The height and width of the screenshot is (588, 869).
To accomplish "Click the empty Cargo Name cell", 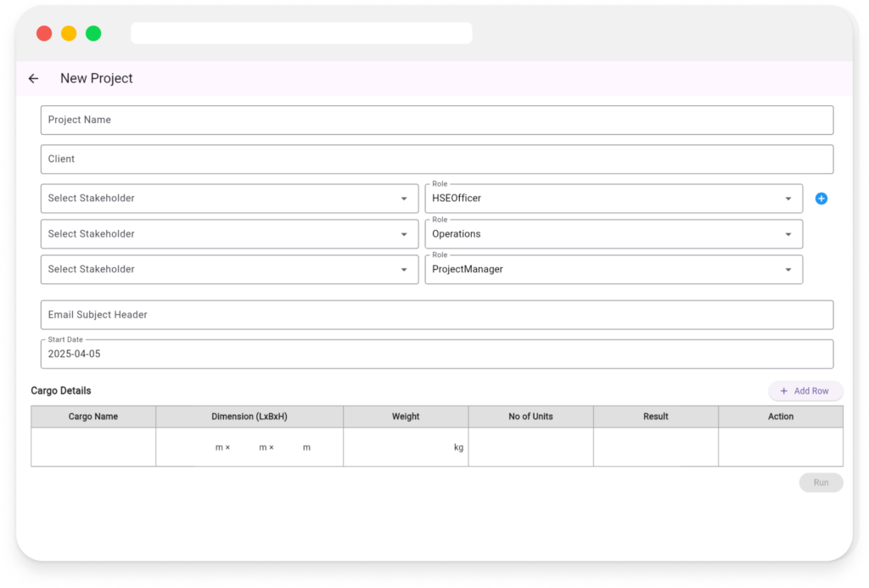I will click(93, 447).
